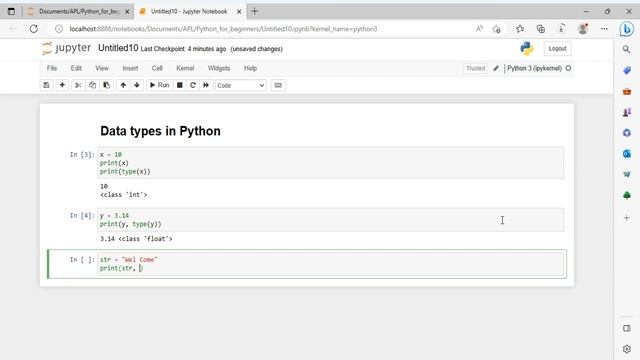Save and checkpoint the notebook
The image size is (640, 360).
tap(46, 85)
